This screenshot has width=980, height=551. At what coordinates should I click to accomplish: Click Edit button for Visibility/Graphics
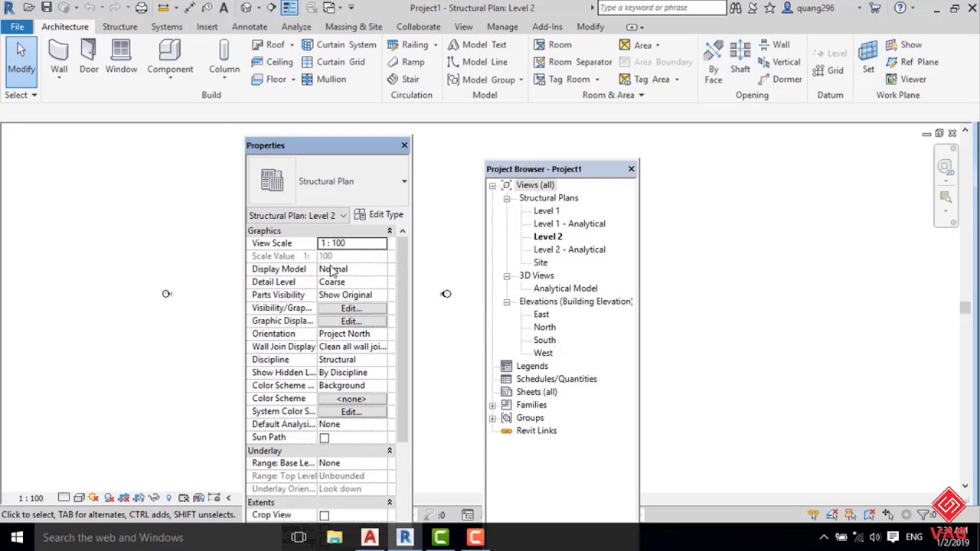tap(351, 308)
